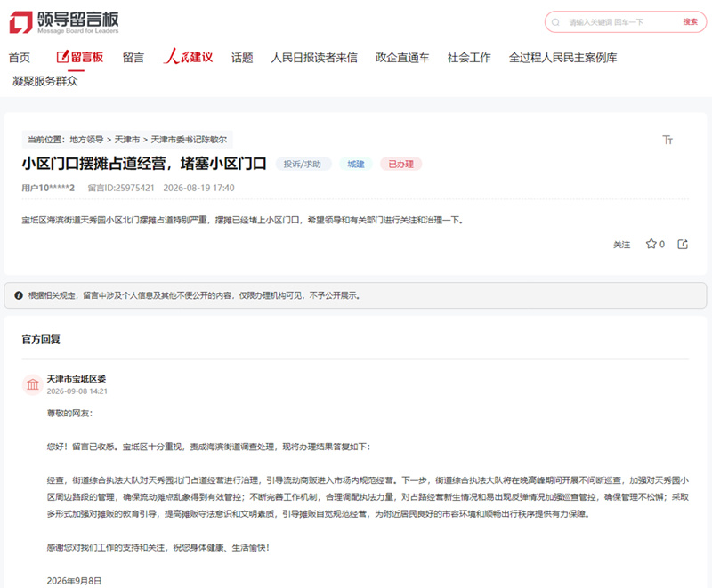Image resolution: width=712 pixels, height=588 pixels.
Task: Click the 已办理 status tag
Action: [401, 164]
